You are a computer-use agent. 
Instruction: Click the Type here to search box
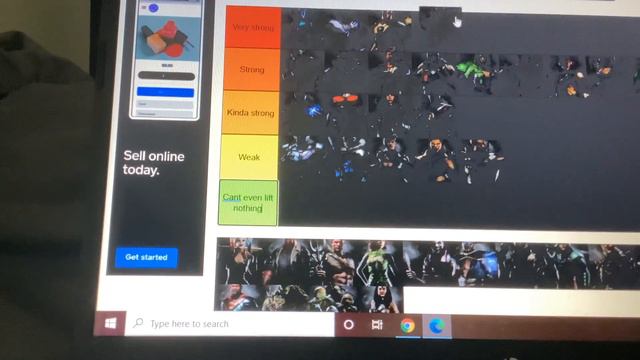230,324
